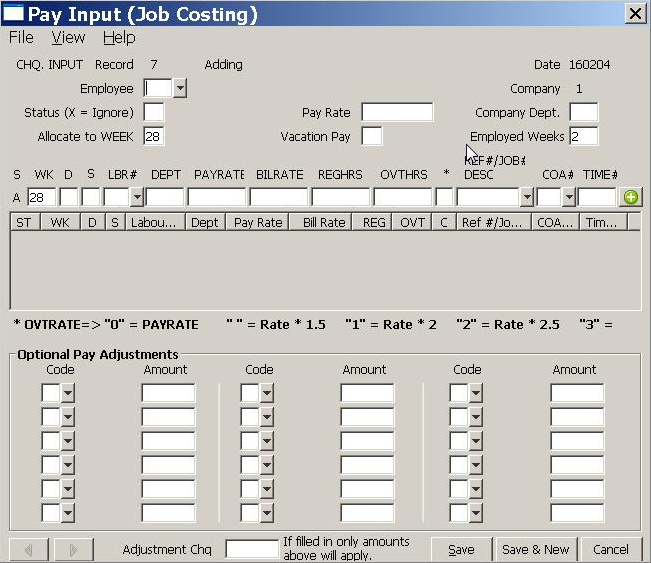Click the DEPT field in entry row
The width and height of the screenshot is (651, 563).
coord(165,197)
